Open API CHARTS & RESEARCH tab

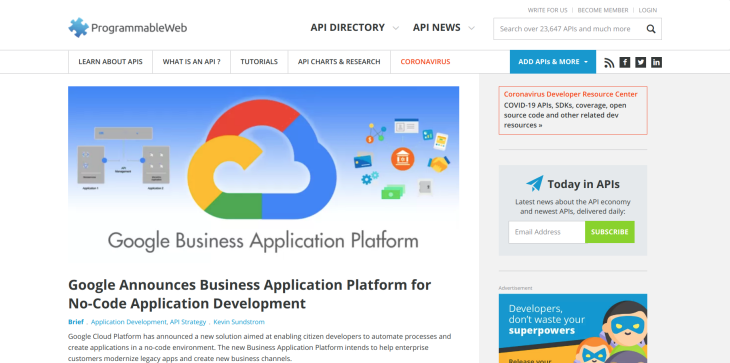click(339, 62)
